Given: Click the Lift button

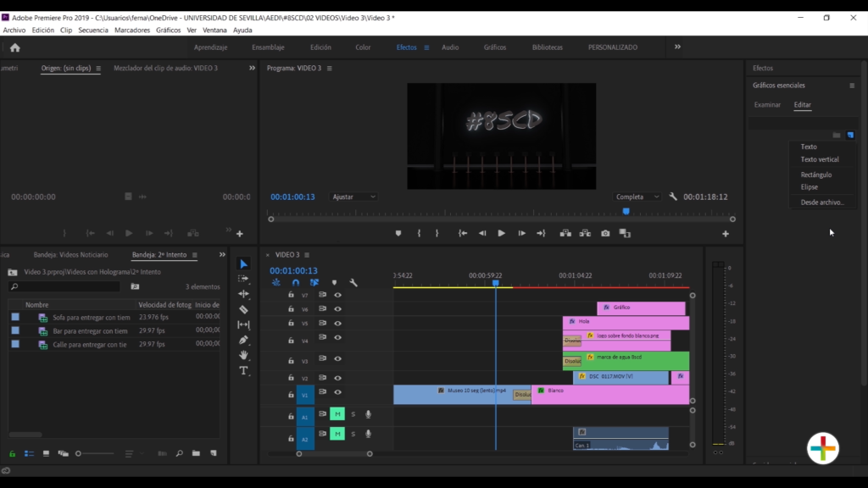Looking at the screenshot, I should (x=565, y=234).
